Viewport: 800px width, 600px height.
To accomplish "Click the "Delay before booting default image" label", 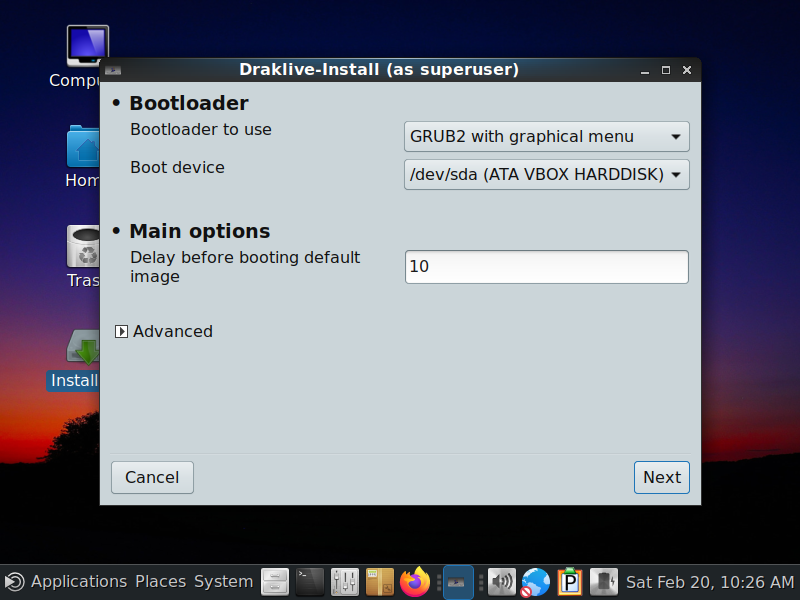I will coord(245,267).
